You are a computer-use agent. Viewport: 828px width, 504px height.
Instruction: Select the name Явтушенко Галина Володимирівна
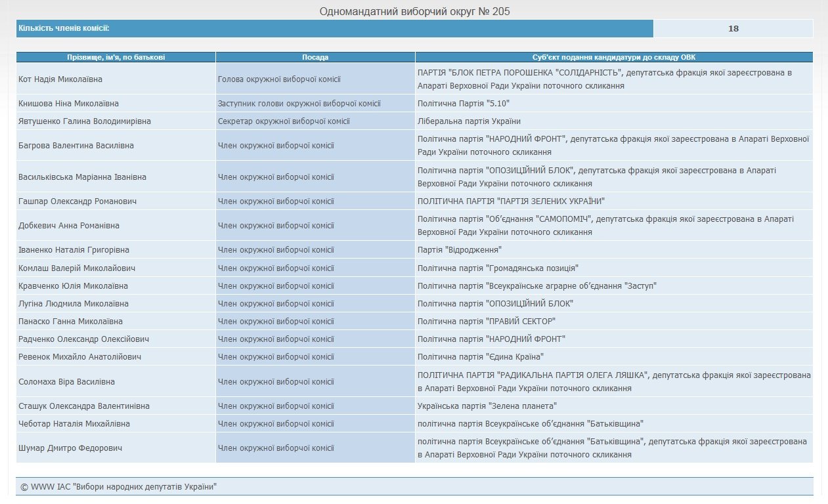85,121
